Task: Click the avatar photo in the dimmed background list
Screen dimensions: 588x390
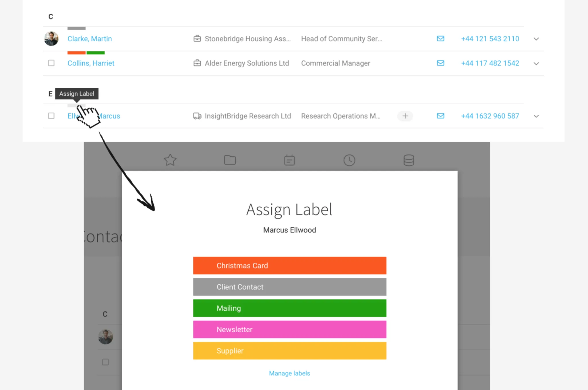Action: coord(106,337)
